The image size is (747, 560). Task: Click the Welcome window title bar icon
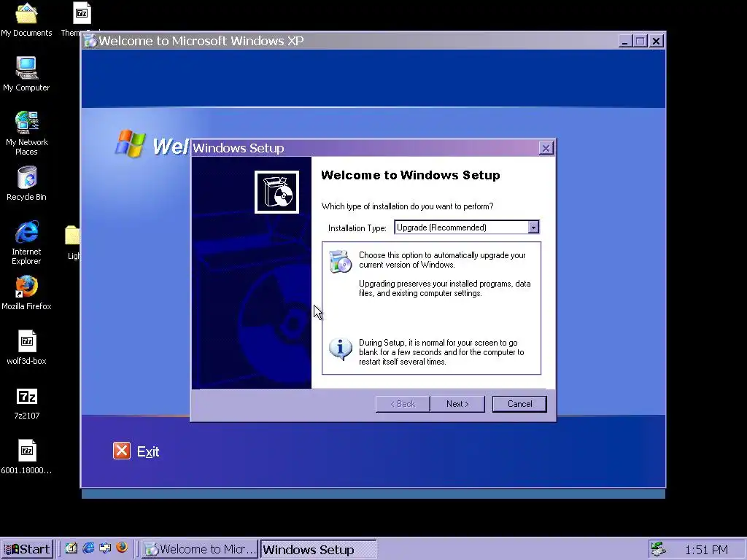click(x=90, y=41)
